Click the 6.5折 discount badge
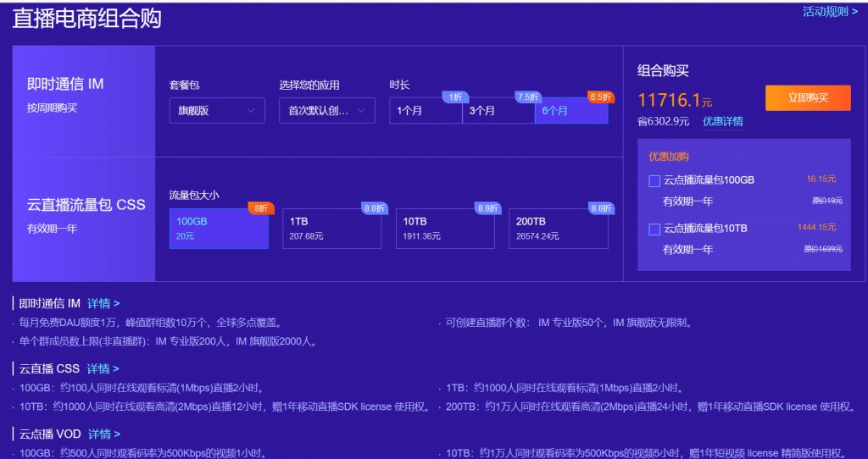 coord(601,97)
